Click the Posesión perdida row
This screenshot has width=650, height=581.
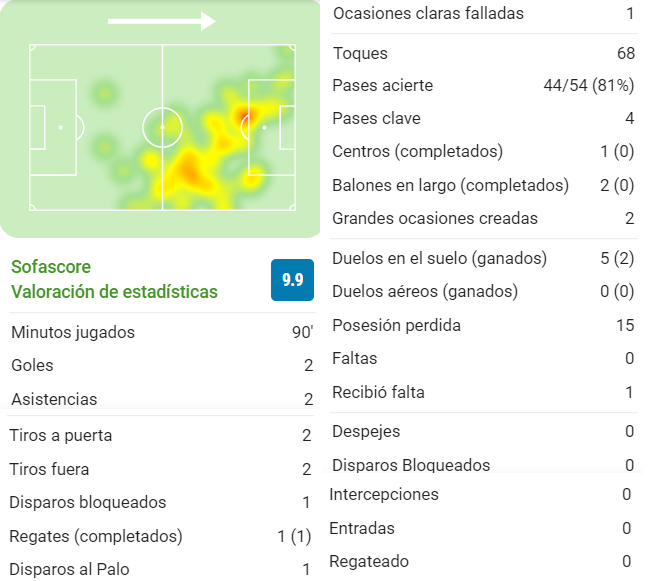point(484,325)
